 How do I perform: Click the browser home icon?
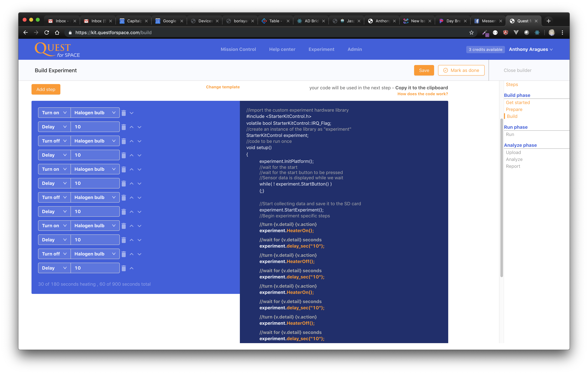[57, 33]
